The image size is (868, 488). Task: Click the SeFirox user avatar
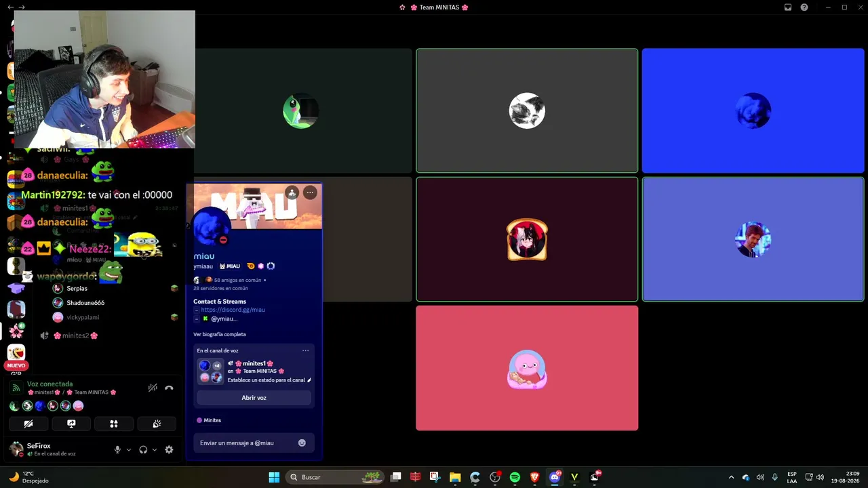[x=16, y=449]
